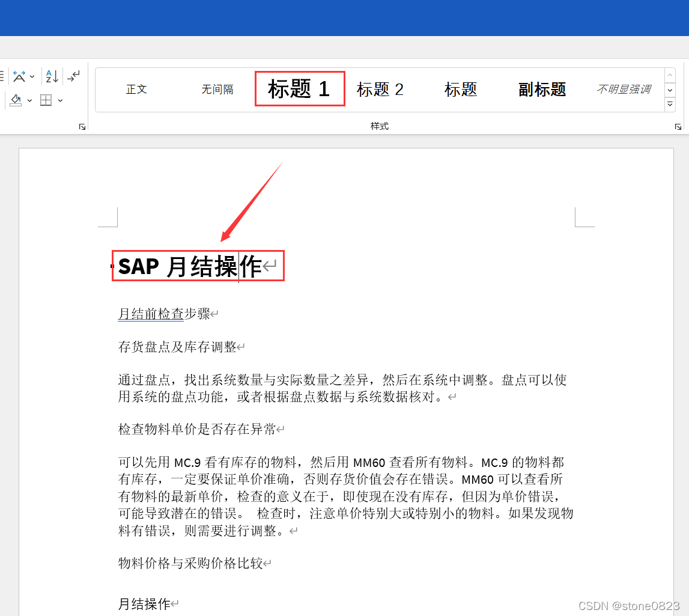Viewport: 689px width, 616px height.
Task: Click the line 检查物料单价是否存在异常
Action: pos(197,429)
